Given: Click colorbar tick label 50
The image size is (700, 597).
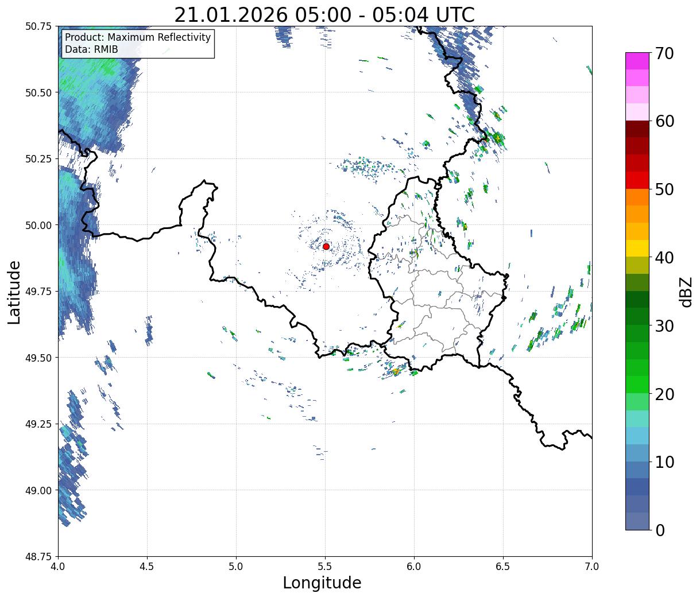Looking at the screenshot, I should (664, 189).
